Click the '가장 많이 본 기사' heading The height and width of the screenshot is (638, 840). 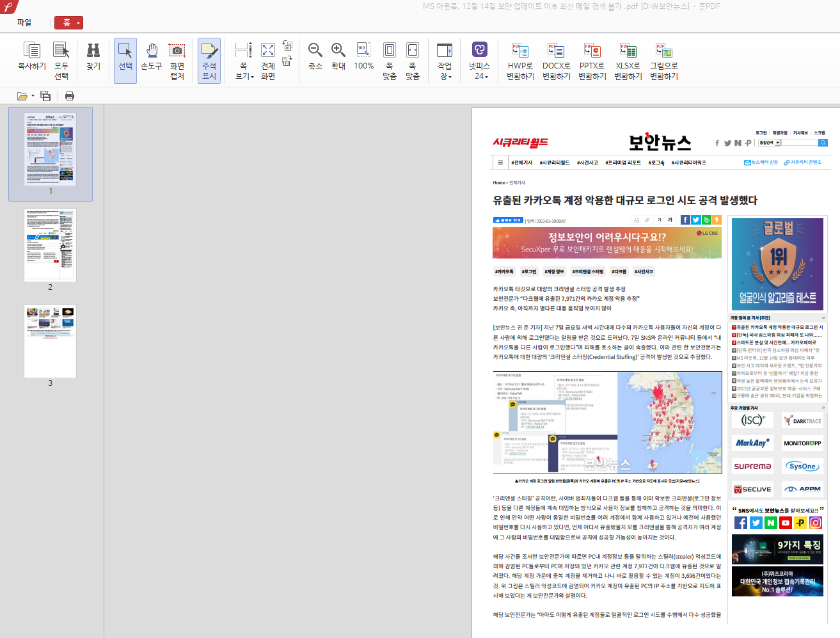pyautogui.click(x=750, y=318)
